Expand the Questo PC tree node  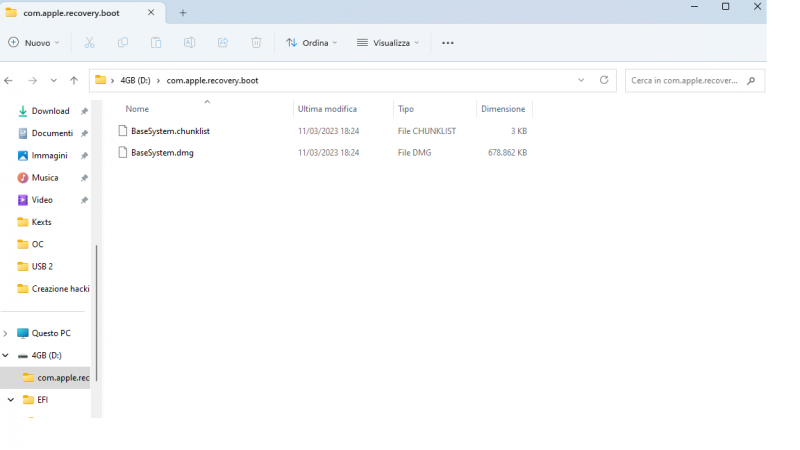point(6,333)
